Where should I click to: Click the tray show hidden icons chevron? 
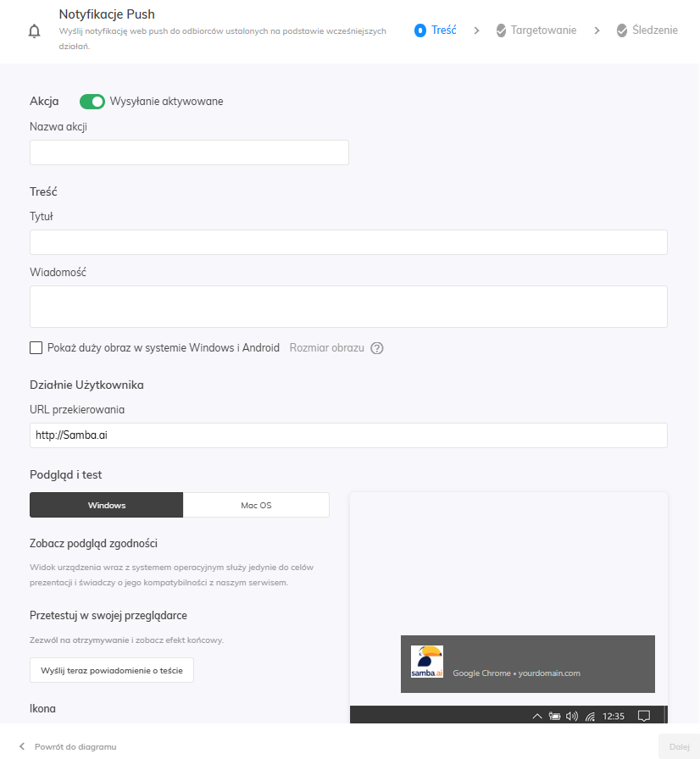pyautogui.click(x=536, y=716)
